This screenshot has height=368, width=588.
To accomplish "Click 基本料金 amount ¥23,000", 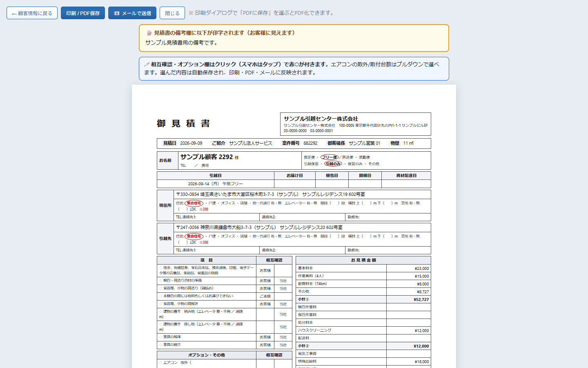I will point(421,268).
